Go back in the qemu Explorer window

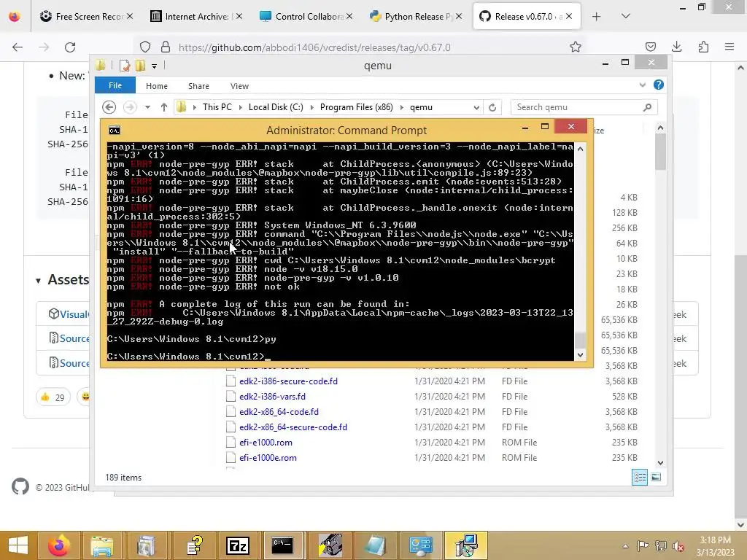[x=109, y=107]
